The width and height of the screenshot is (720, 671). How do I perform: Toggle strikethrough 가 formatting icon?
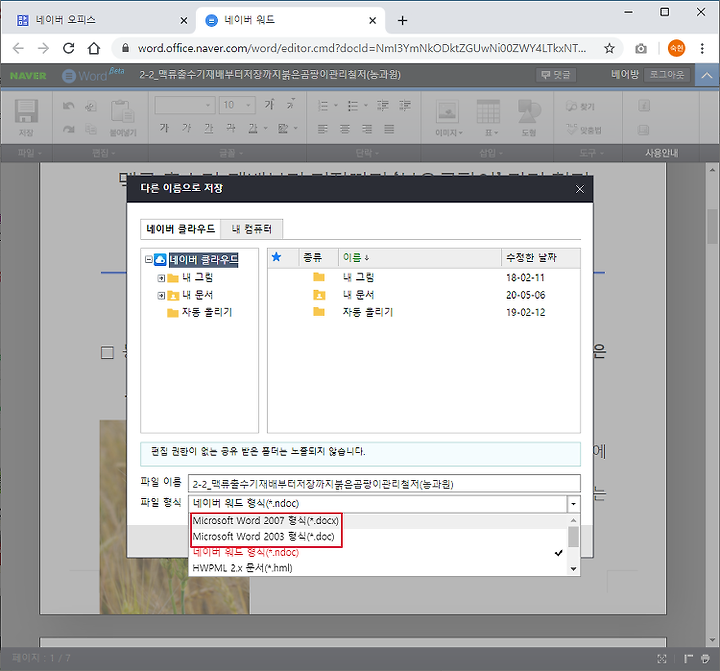coord(231,128)
